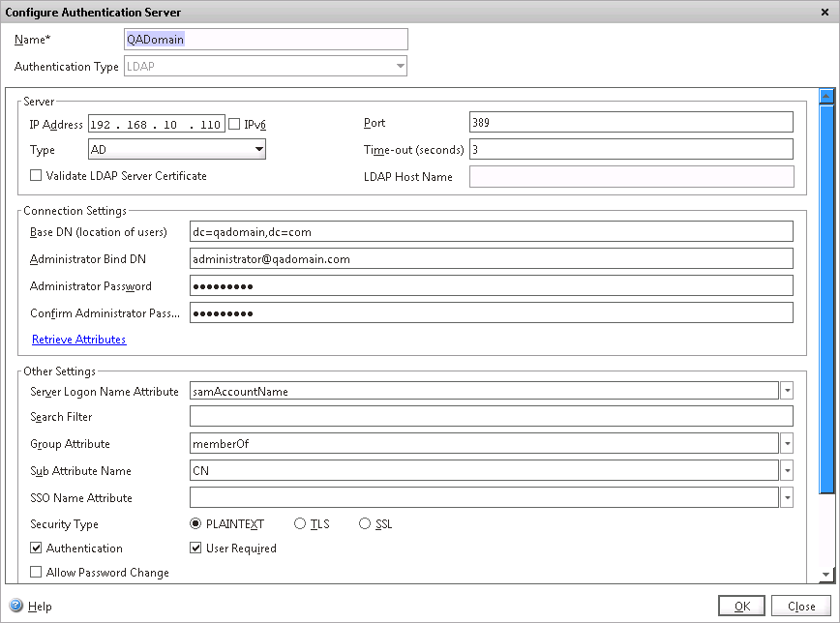Select the TLS security type
The height and width of the screenshot is (623, 840).
pyautogui.click(x=300, y=524)
